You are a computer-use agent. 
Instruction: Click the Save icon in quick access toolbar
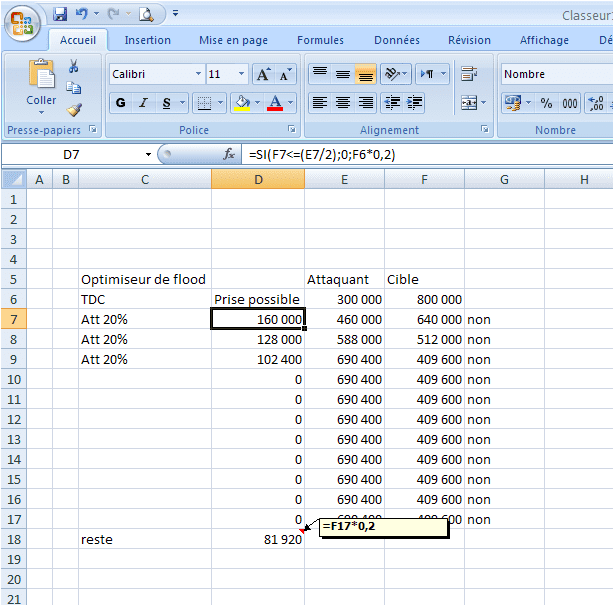[60, 14]
